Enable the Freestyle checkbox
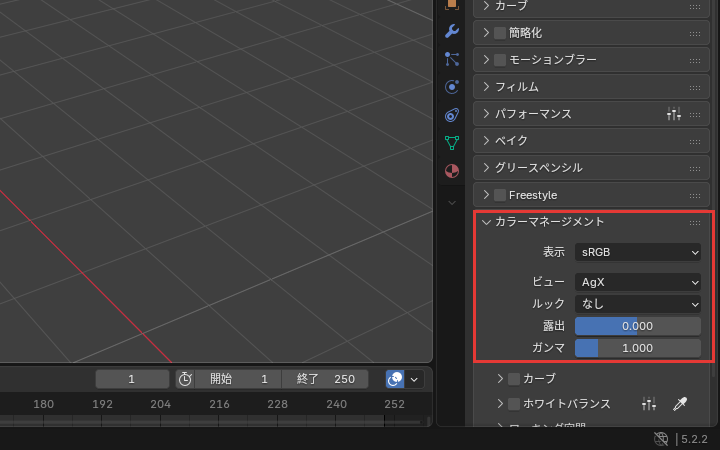The image size is (720, 450). tap(500, 195)
